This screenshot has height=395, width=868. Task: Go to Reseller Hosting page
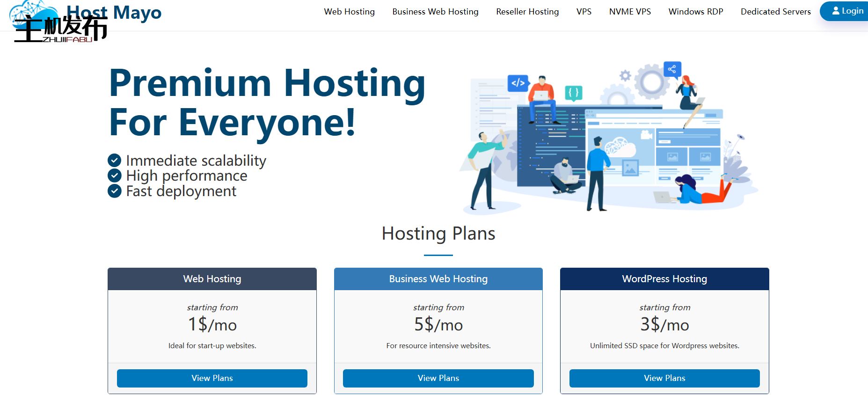527,12
